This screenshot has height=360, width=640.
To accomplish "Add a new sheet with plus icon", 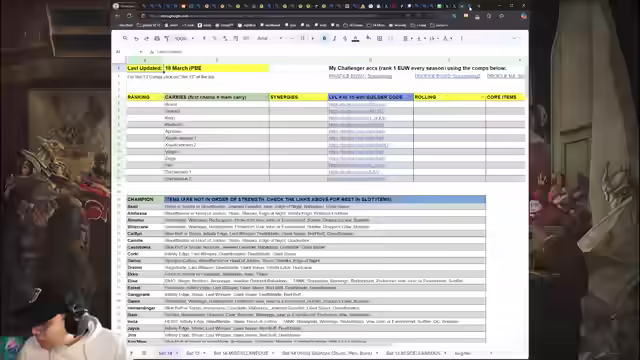I will point(131,353).
